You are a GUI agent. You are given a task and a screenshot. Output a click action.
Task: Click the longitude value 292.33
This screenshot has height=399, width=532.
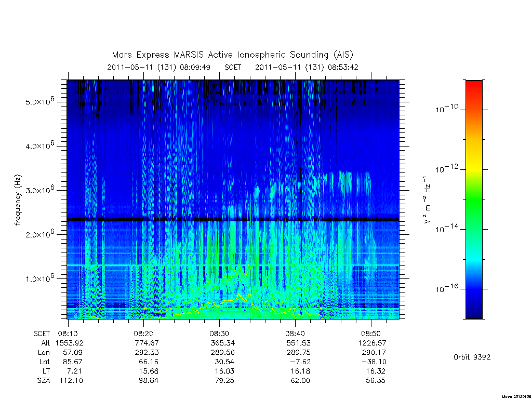point(147,353)
